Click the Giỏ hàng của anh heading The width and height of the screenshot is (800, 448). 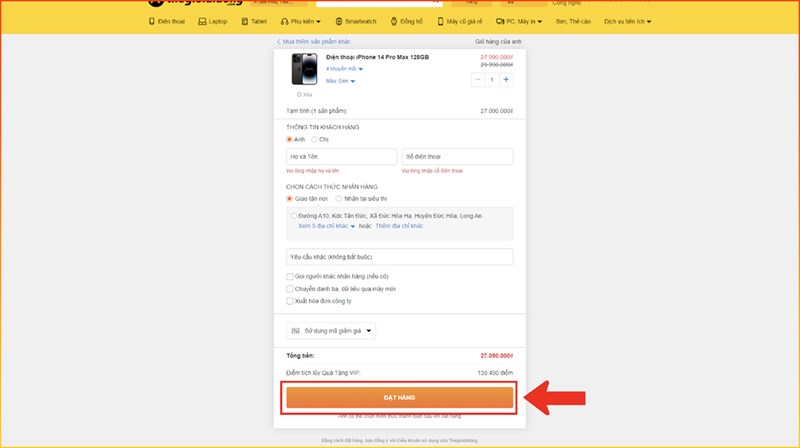pyautogui.click(x=498, y=41)
